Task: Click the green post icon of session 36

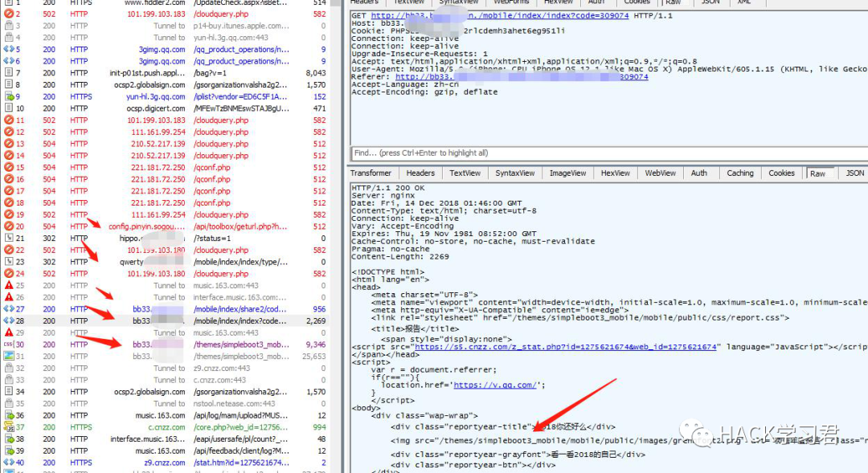Action: coord(9,415)
